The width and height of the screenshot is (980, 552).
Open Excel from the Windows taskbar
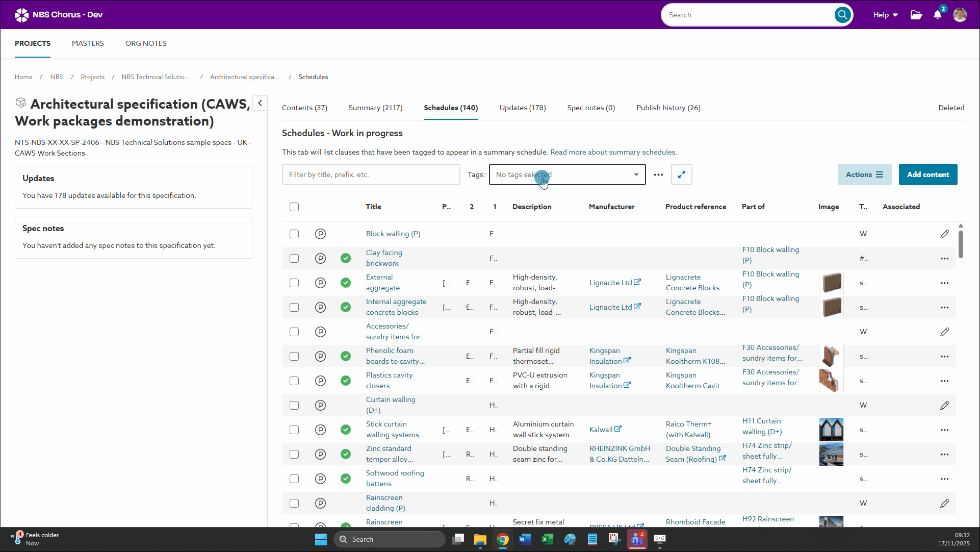pos(547,539)
